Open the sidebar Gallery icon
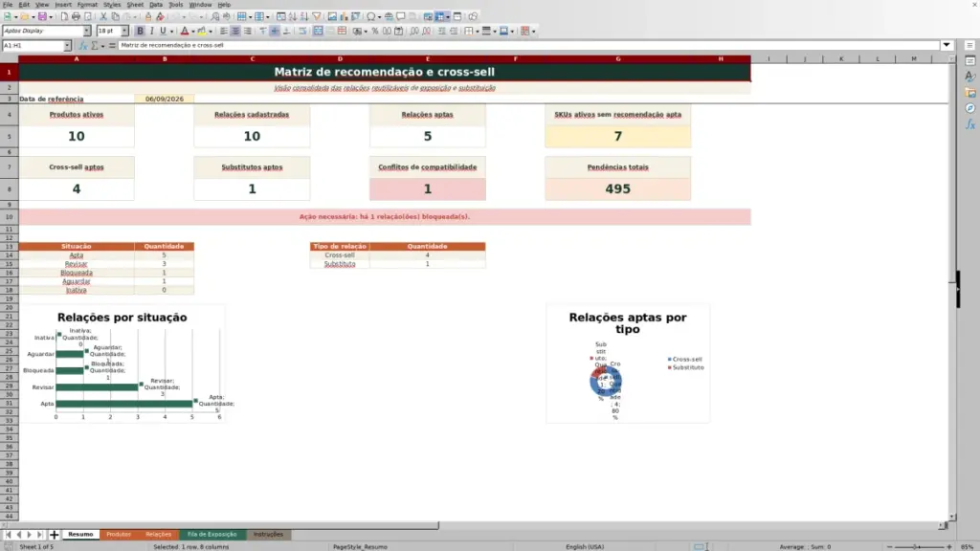 [x=970, y=93]
